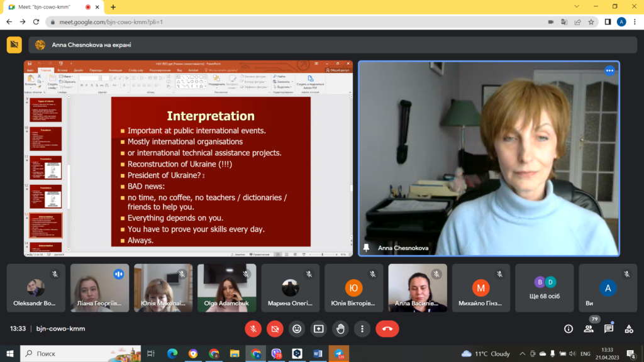Click the yellow stop-presentation-view icon at top left

(14, 45)
